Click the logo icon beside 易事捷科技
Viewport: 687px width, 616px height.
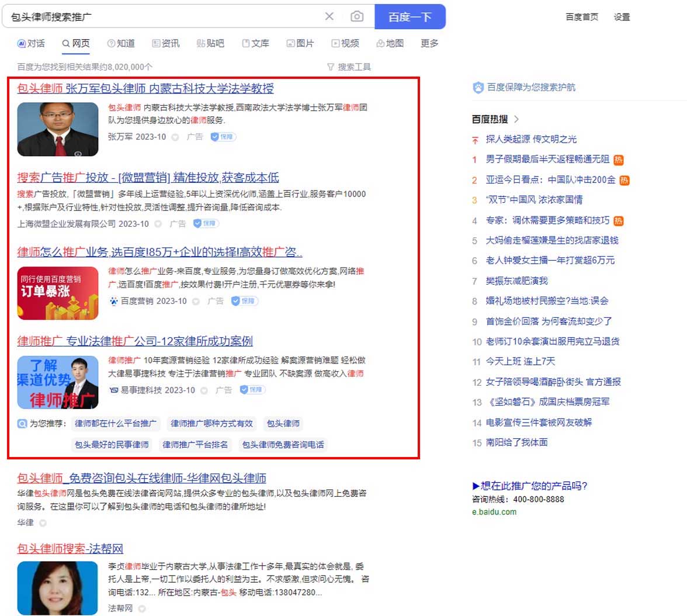click(113, 390)
